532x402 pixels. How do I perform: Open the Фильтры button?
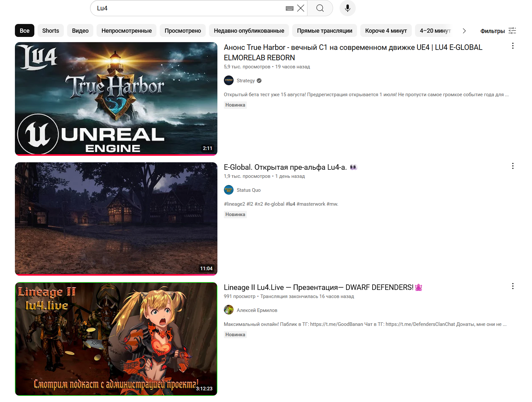point(498,31)
